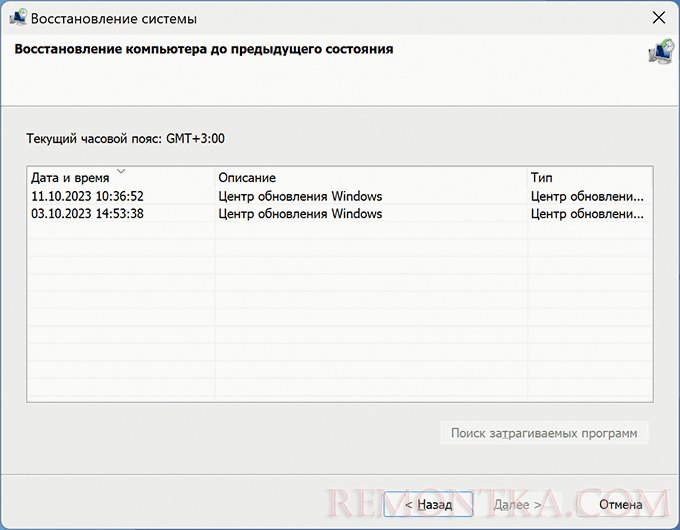680x530 pixels.
Task: Click the Тип column header
Action: click(x=590, y=177)
